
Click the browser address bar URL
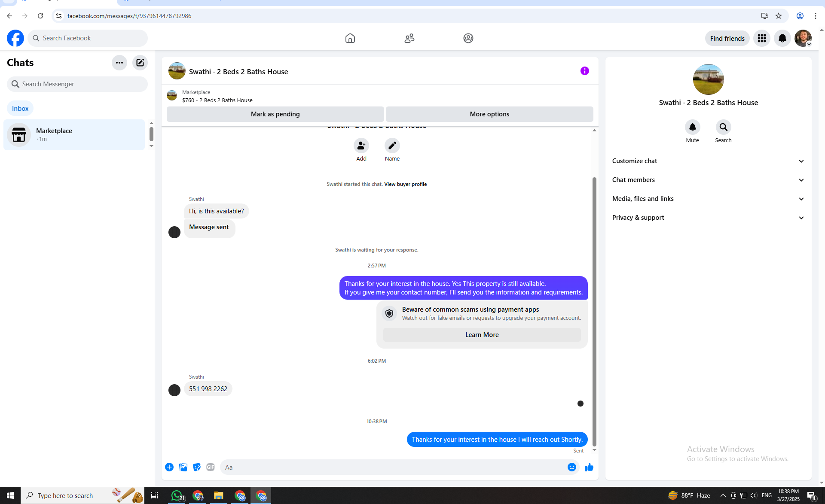click(x=129, y=16)
